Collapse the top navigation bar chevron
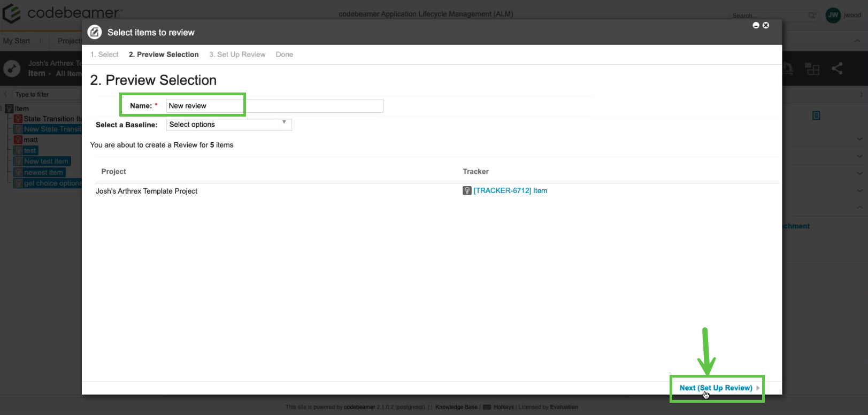 tap(857, 41)
